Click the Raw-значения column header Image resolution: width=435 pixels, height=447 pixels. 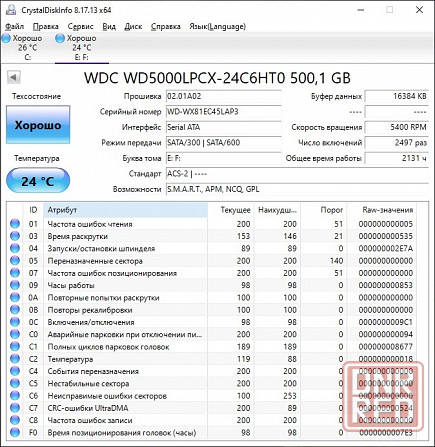[x=381, y=210]
